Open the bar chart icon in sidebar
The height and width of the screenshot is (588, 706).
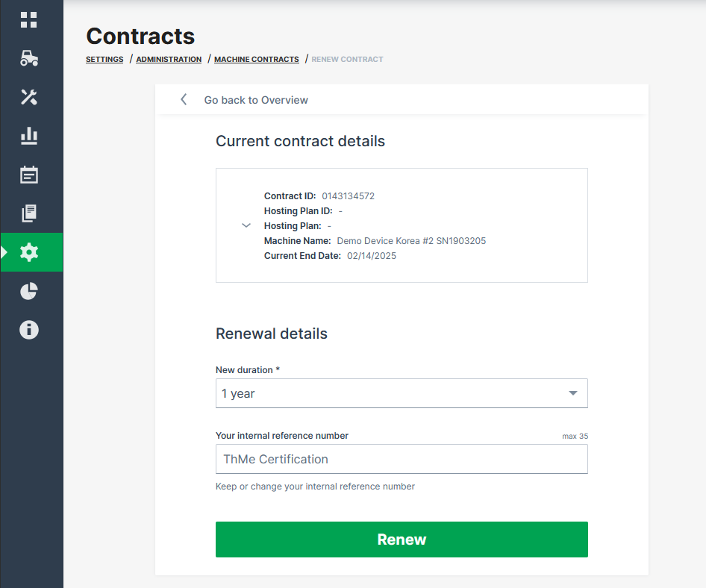click(x=29, y=136)
